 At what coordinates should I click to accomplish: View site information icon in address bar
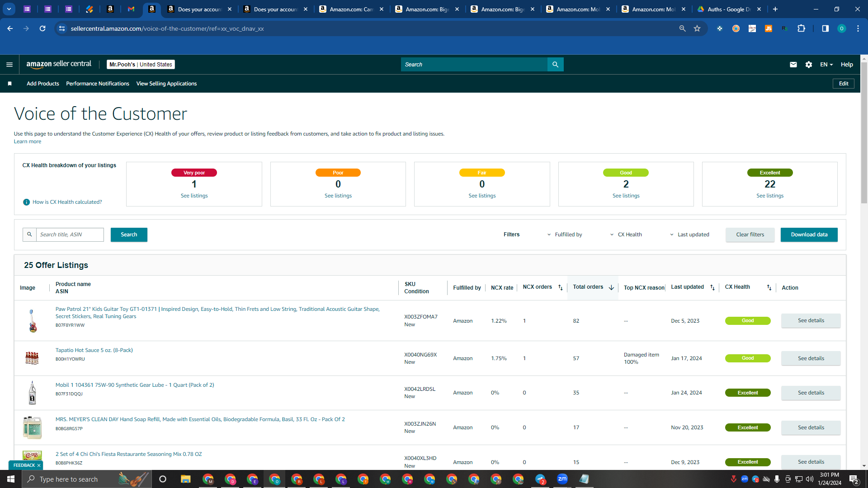[x=62, y=28]
